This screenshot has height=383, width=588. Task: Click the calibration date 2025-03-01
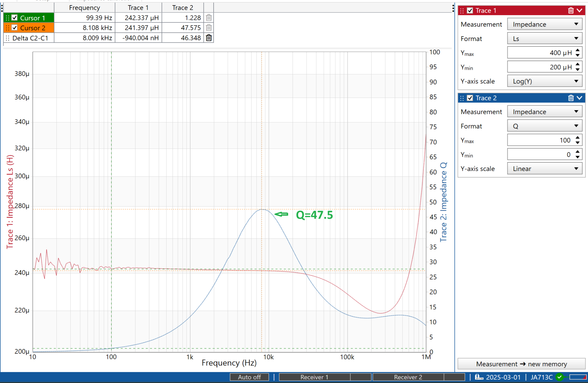click(503, 377)
